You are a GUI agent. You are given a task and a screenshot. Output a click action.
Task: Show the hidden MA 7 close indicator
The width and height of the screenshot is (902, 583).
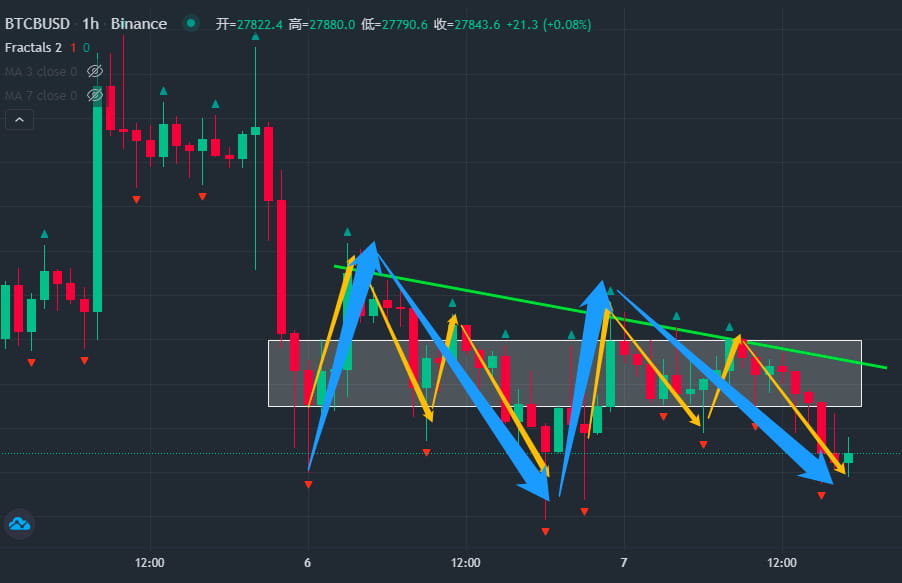tap(94, 95)
